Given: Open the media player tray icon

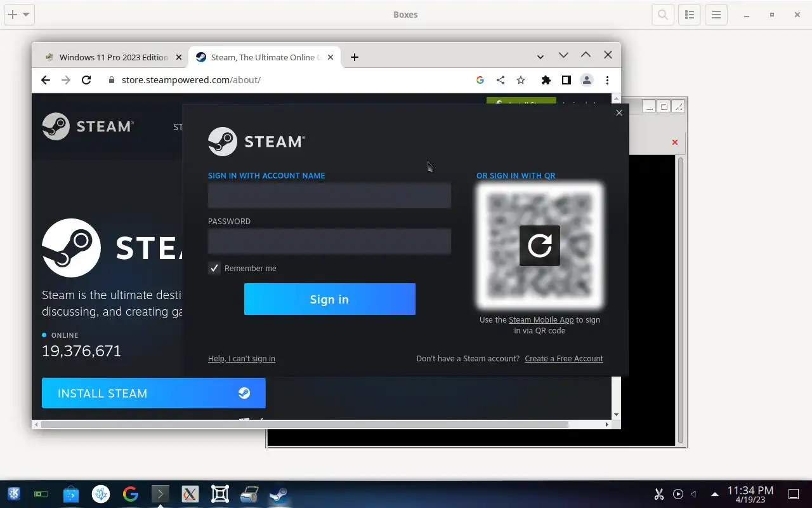Looking at the screenshot, I should click(x=678, y=493).
